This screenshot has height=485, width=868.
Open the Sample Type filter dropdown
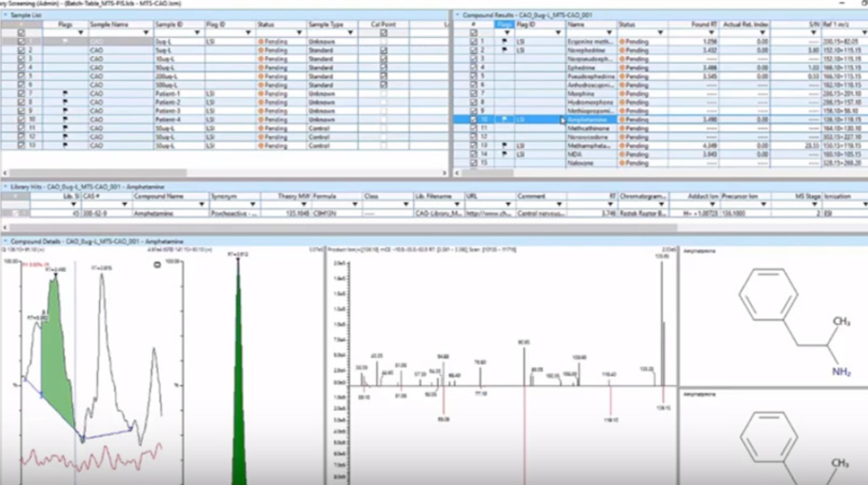[350, 33]
